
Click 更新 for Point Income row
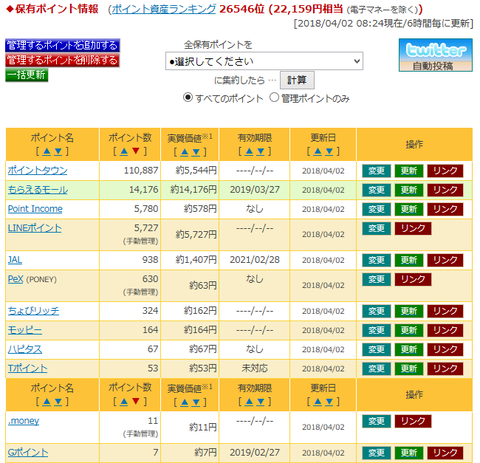click(x=409, y=209)
